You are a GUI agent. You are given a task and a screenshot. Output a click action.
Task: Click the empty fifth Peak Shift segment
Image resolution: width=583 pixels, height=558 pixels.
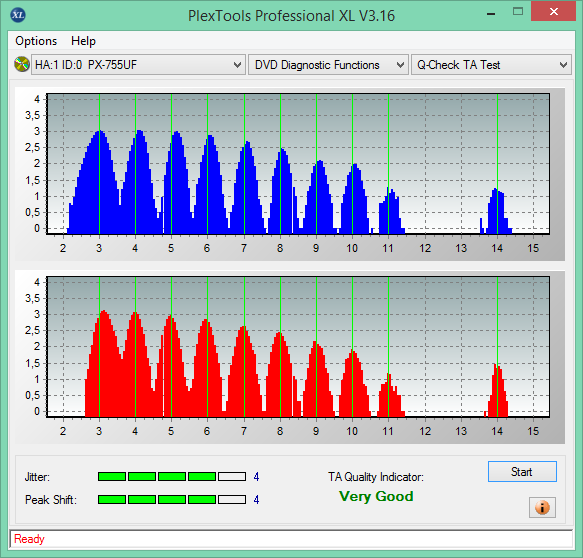232,500
